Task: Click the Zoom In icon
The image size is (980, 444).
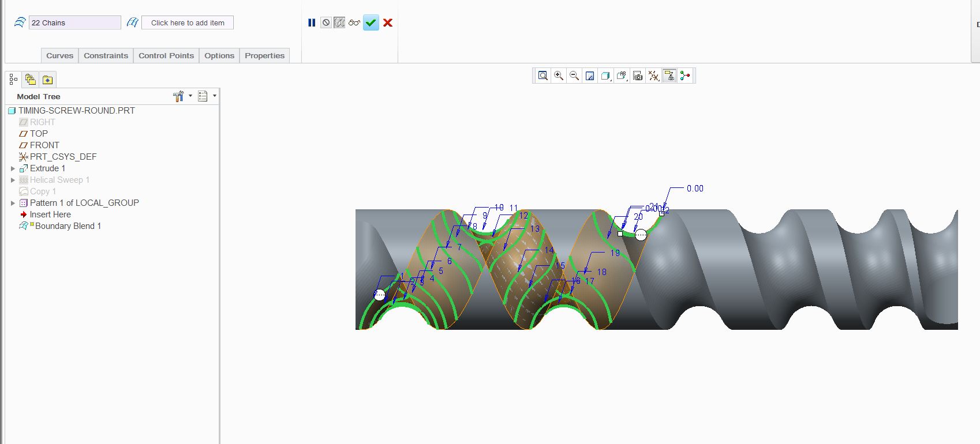Action: [559, 76]
